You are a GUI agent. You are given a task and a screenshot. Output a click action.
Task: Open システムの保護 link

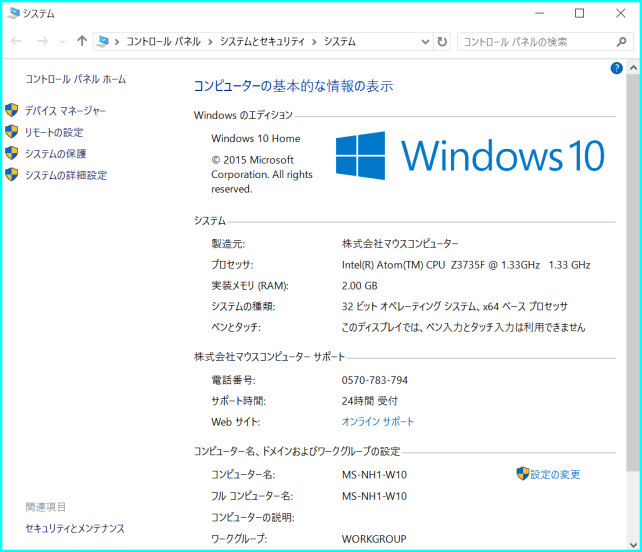[x=56, y=154]
